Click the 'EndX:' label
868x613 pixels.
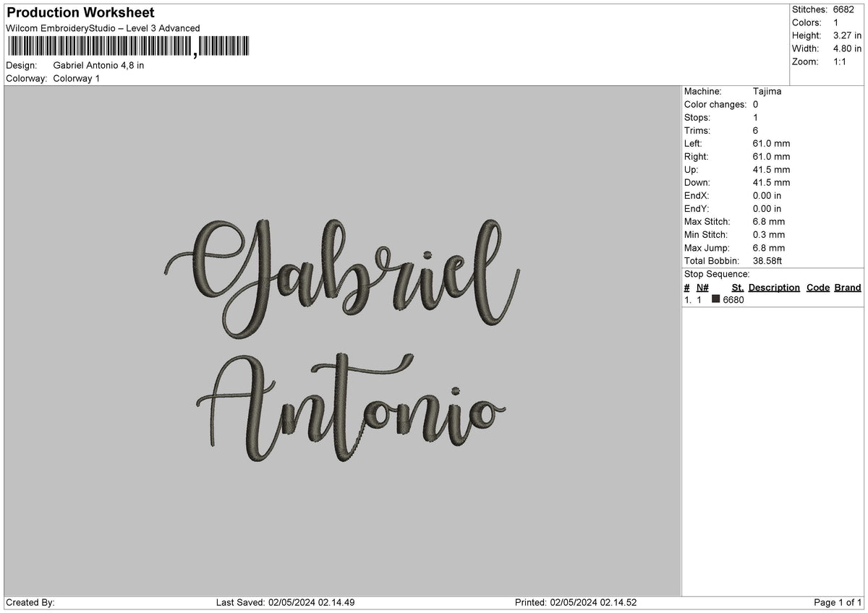pyautogui.click(x=697, y=195)
